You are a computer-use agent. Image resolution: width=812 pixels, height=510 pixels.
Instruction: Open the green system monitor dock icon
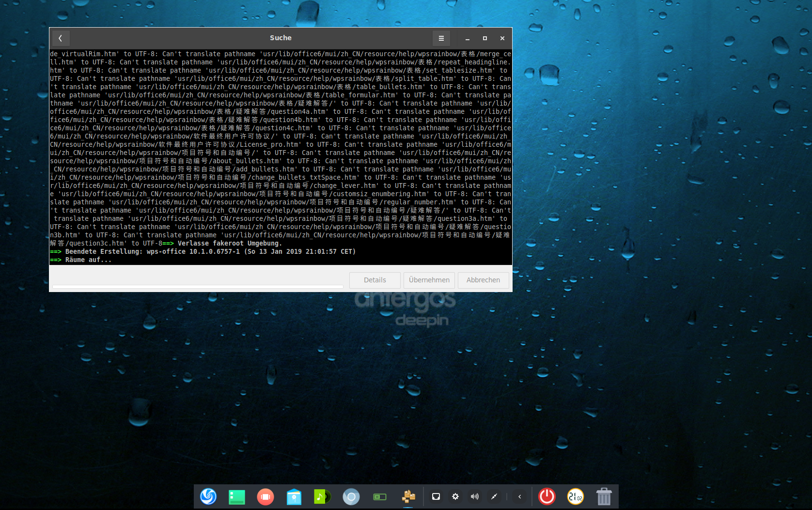tap(379, 496)
